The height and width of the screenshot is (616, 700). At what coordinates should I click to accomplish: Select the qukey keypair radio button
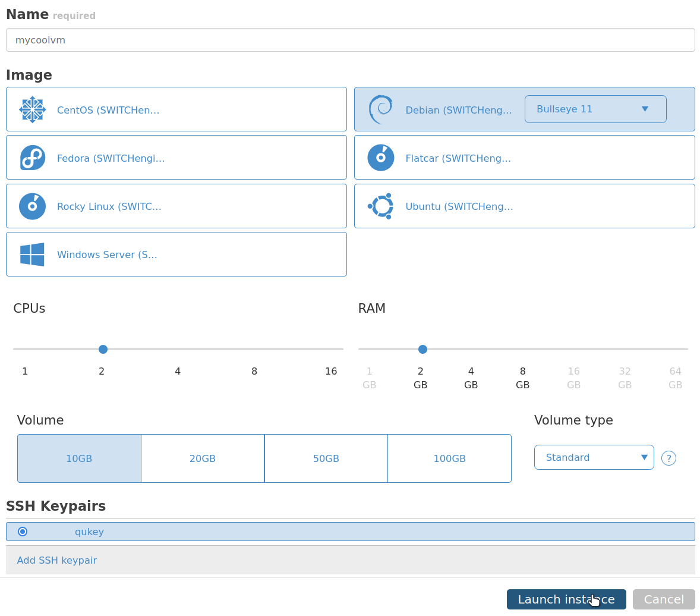click(23, 532)
